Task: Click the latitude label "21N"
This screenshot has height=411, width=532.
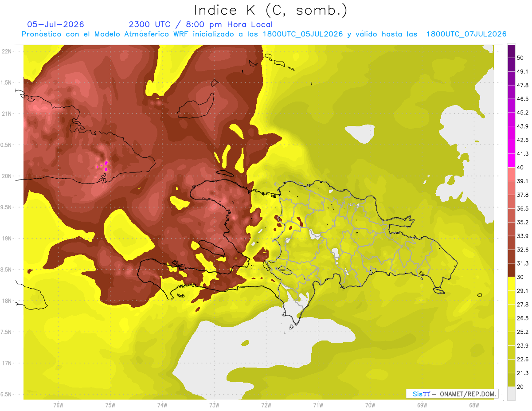Action: tap(7, 114)
